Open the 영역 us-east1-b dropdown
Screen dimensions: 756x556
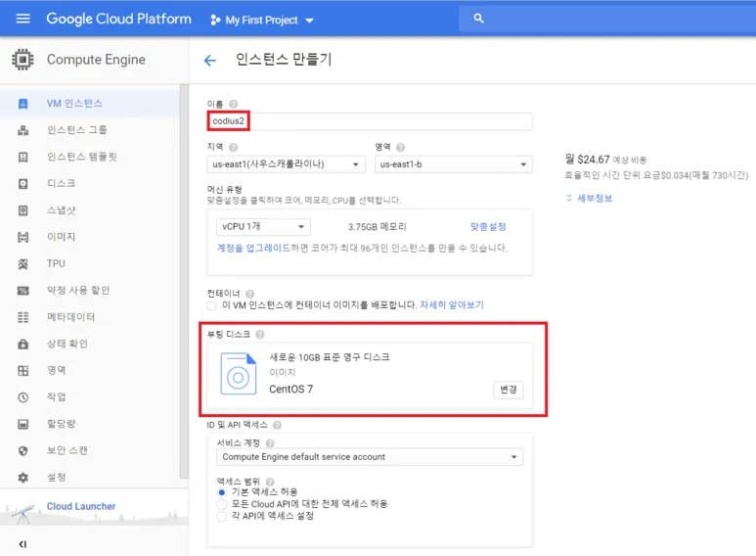point(453,164)
